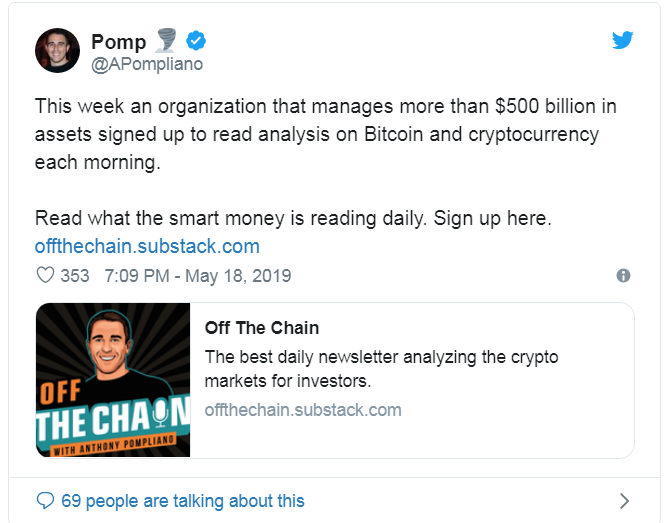The width and height of the screenshot is (669, 523).
Task: Click the "Read what the smart money" sentence
Action: 293,218
